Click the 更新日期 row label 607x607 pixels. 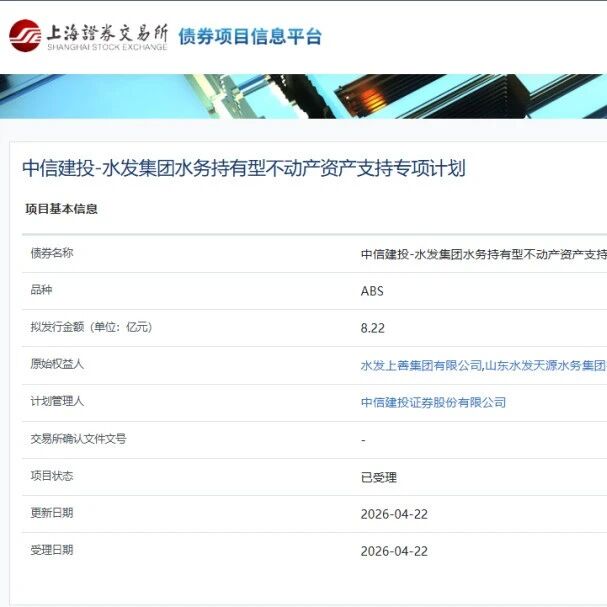[52, 513]
